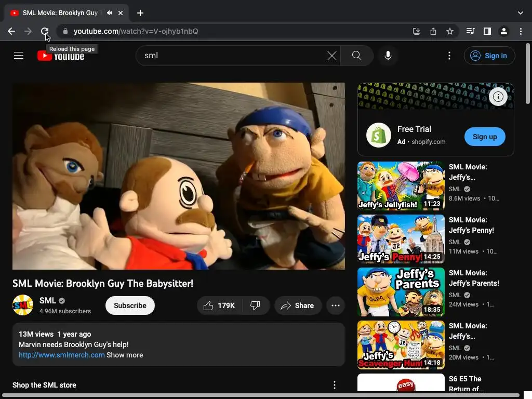Click the search magnifier button

tap(356, 55)
